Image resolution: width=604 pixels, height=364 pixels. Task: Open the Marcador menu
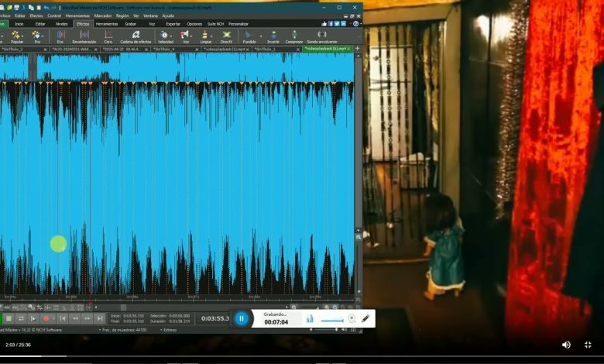[x=103, y=15]
